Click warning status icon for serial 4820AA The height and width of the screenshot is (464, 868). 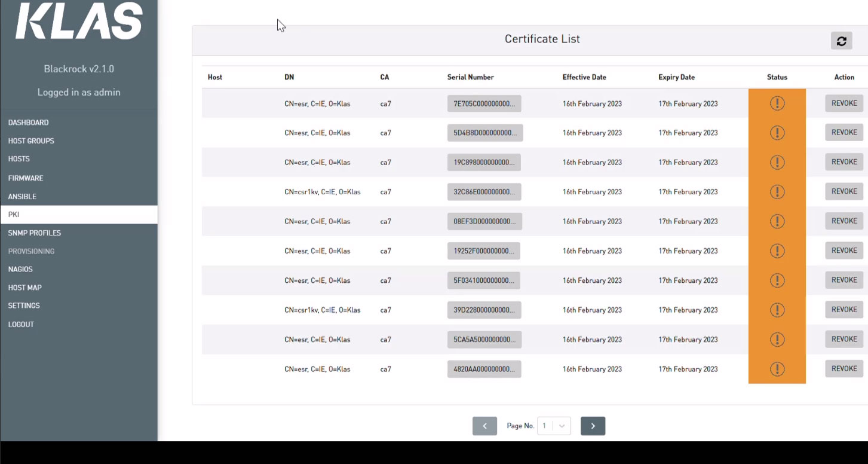point(777,369)
